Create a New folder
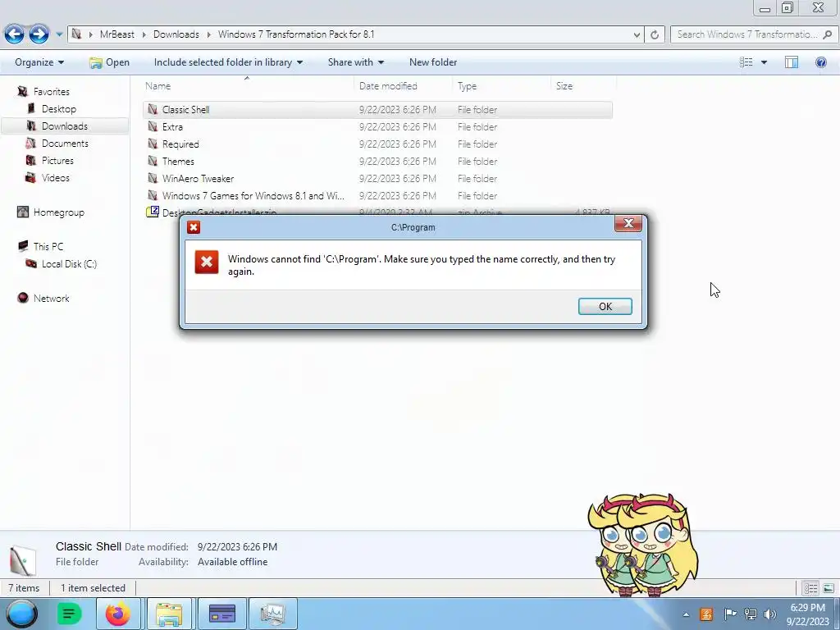 pyautogui.click(x=433, y=62)
